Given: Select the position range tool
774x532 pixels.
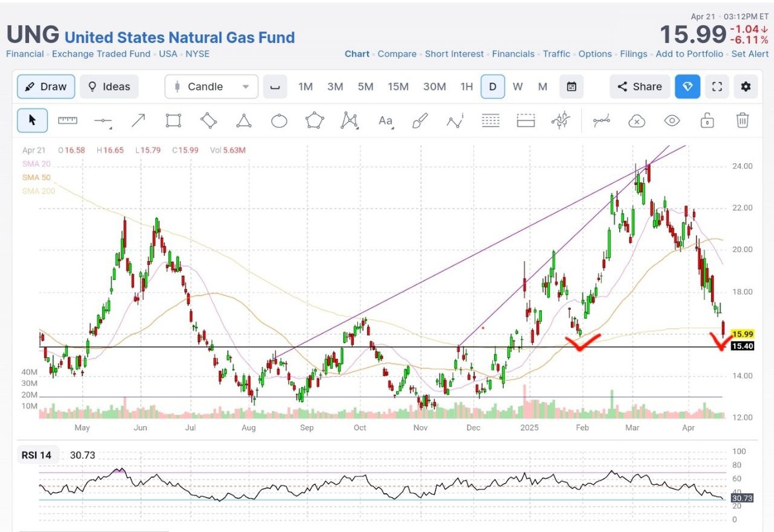Looking at the screenshot, I should tap(526, 120).
